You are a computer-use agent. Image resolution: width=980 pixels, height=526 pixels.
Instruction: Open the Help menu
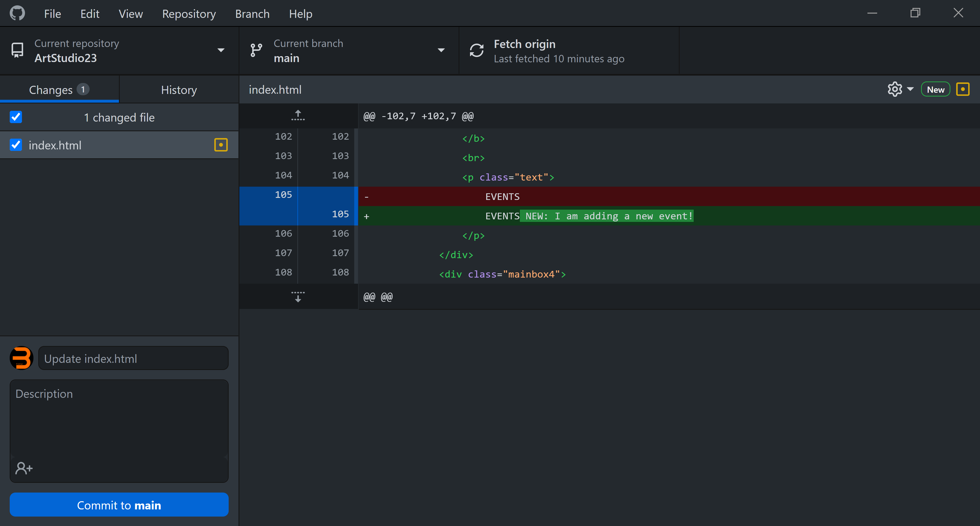click(x=301, y=14)
